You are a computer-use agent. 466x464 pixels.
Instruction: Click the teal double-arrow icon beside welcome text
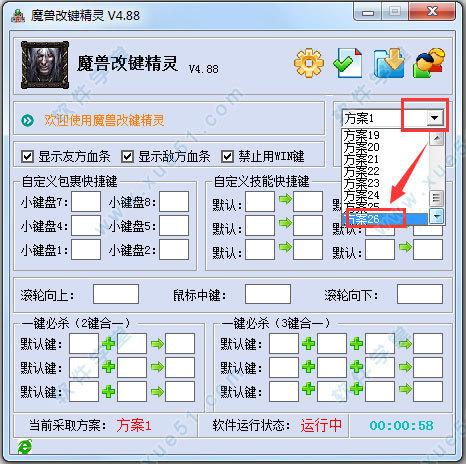click(x=27, y=120)
